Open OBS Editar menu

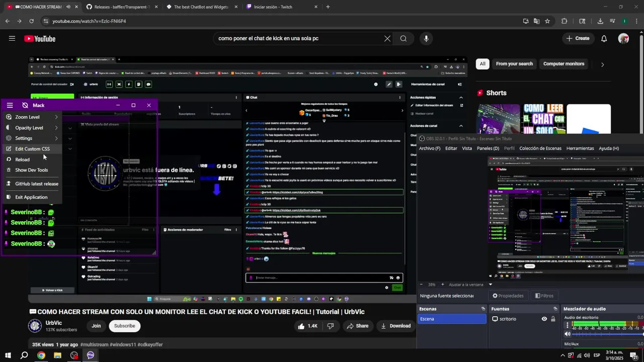pyautogui.click(x=451, y=148)
